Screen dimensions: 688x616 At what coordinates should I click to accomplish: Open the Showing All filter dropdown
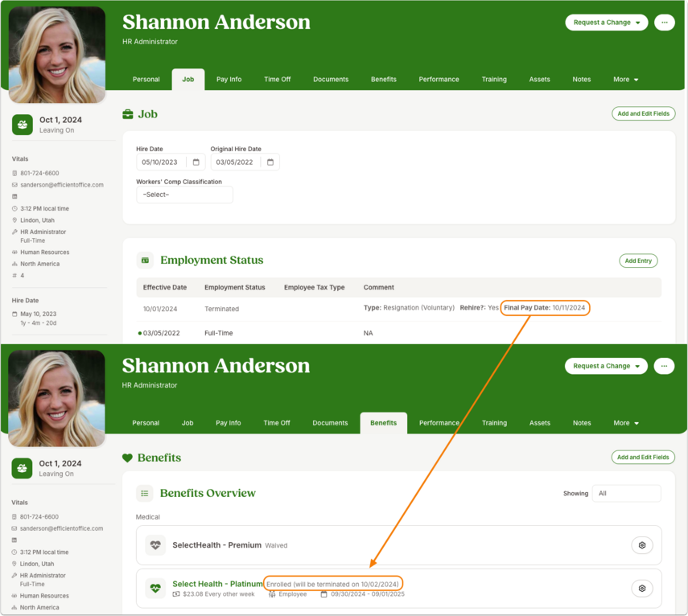[626, 493]
